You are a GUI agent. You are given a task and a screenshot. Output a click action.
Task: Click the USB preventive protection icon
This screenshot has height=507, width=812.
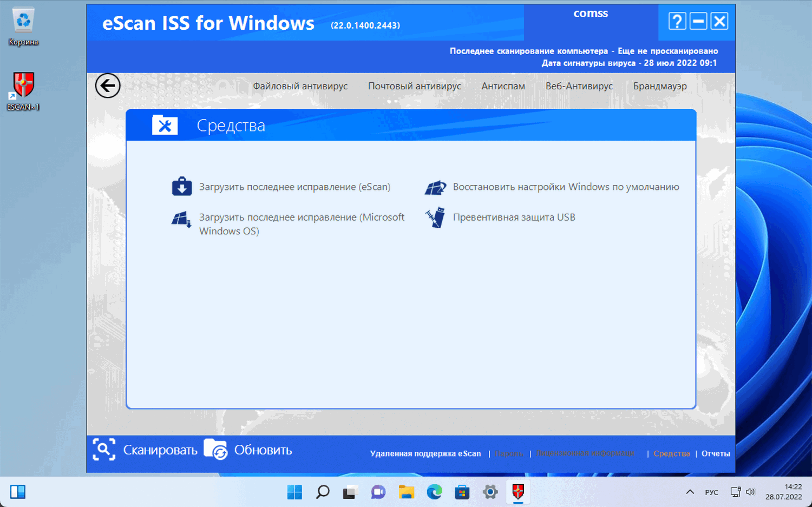pyautogui.click(x=435, y=218)
